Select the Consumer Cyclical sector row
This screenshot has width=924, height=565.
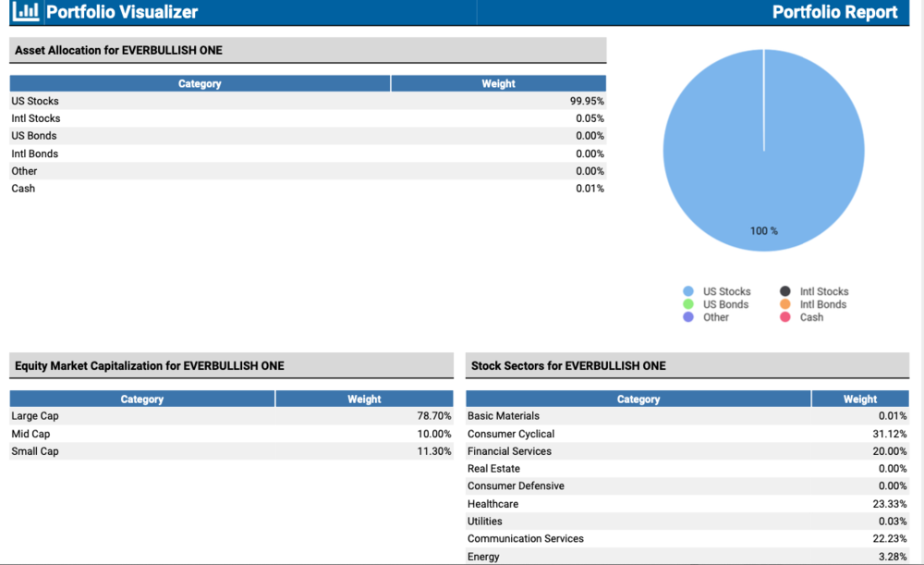coord(687,434)
